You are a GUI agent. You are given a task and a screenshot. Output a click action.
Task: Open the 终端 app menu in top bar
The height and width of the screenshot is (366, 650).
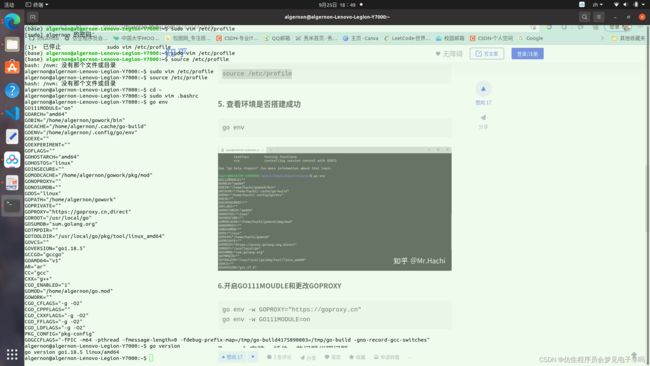[x=36, y=5]
